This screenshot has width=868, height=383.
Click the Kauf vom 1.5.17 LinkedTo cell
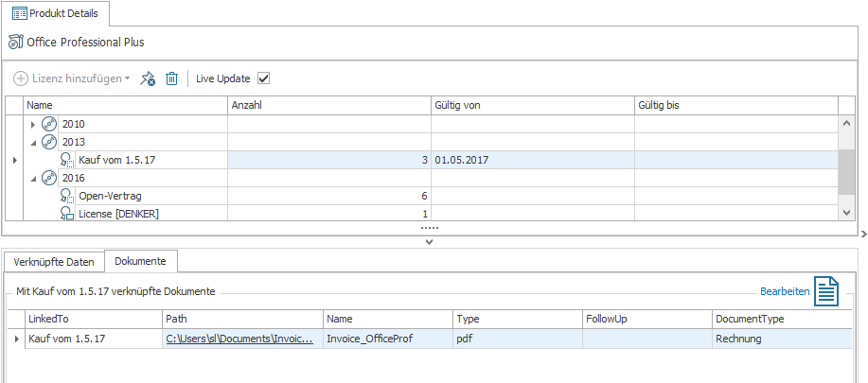93,339
